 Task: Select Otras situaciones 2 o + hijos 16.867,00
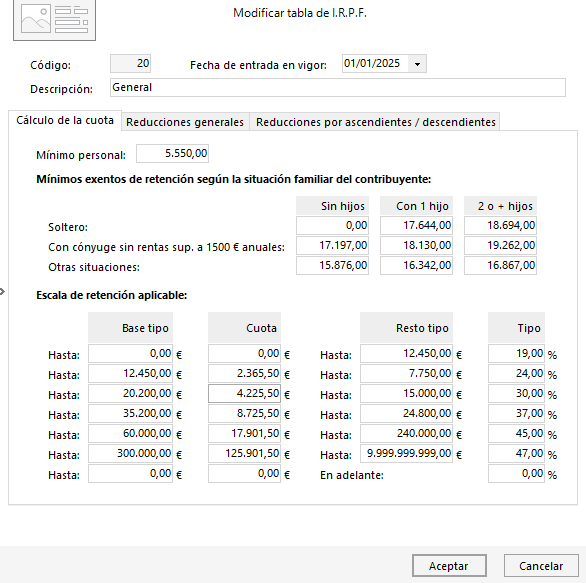tap(500, 265)
